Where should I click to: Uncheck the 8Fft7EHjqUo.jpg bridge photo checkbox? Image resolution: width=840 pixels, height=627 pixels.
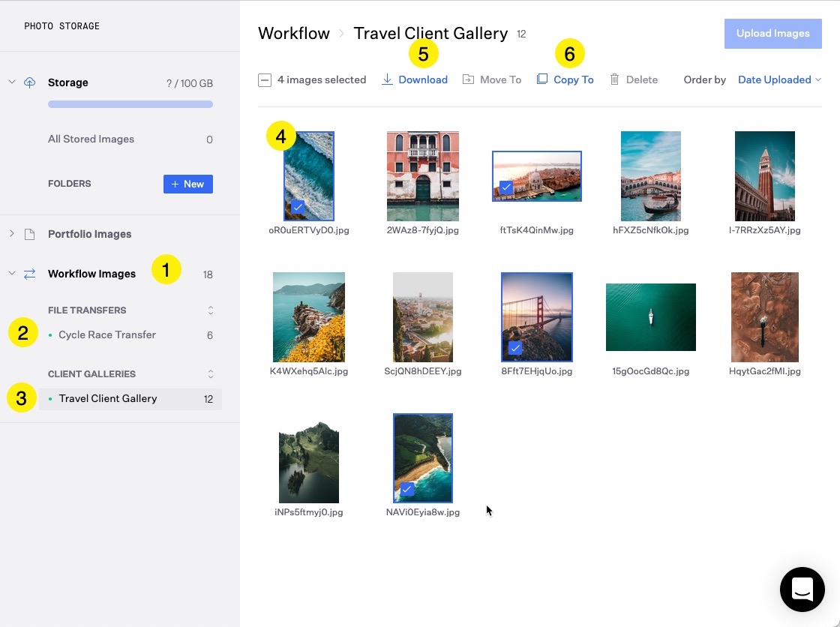click(514, 348)
